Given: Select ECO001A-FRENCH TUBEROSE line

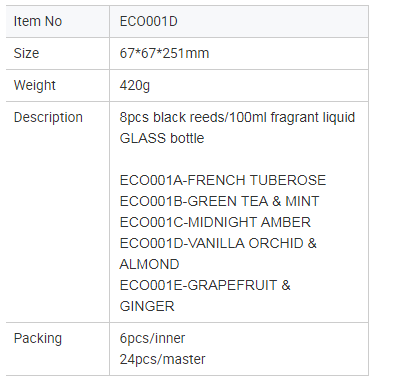Looking at the screenshot, I should click(x=223, y=180).
